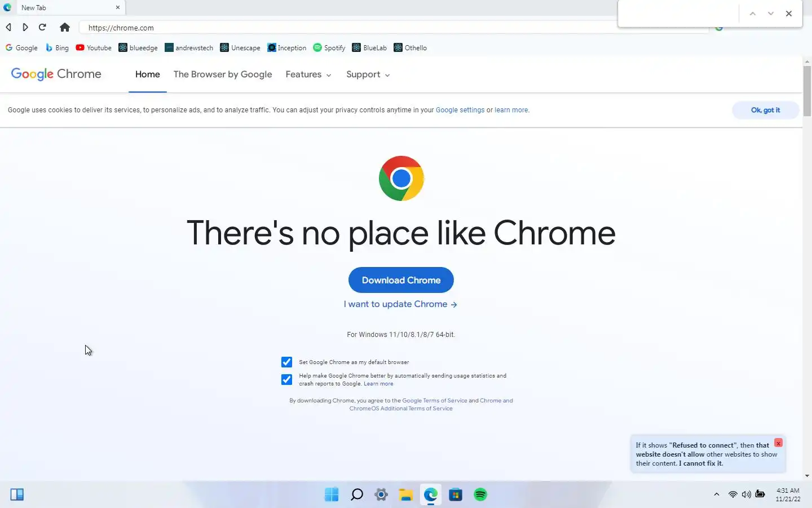Open Microsoft Edge from taskbar
Screen dimensions: 812x508
click(431, 494)
